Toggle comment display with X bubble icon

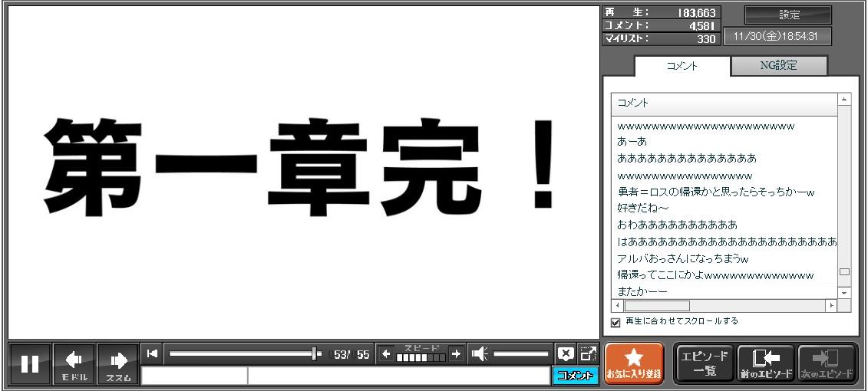(x=566, y=353)
